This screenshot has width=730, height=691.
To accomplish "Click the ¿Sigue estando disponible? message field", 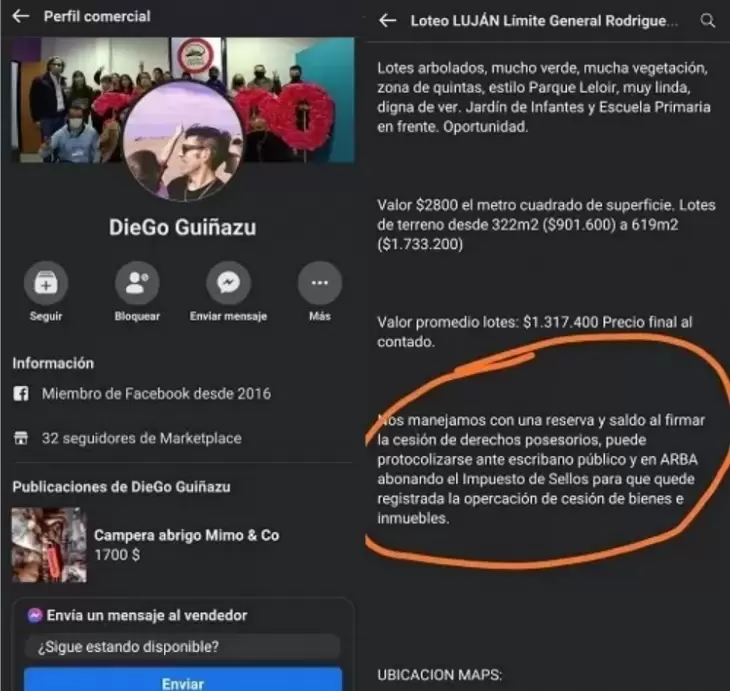I will coord(183,646).
